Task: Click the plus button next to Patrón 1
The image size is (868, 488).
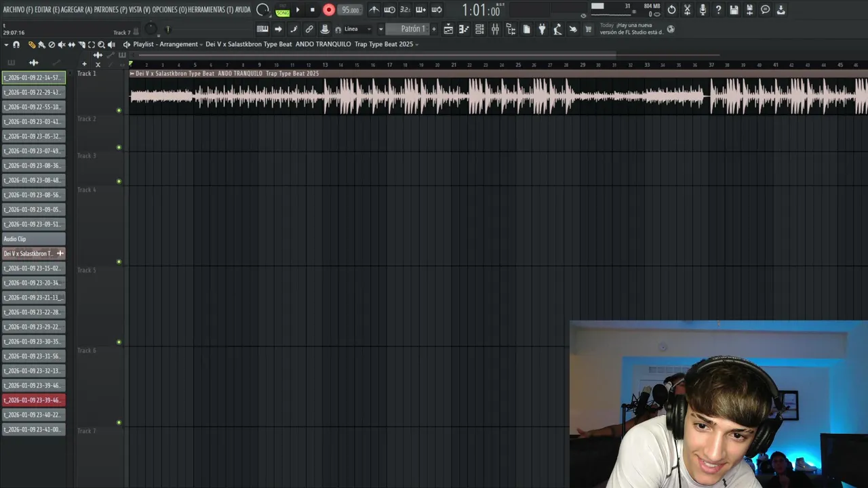Action: 434,29
